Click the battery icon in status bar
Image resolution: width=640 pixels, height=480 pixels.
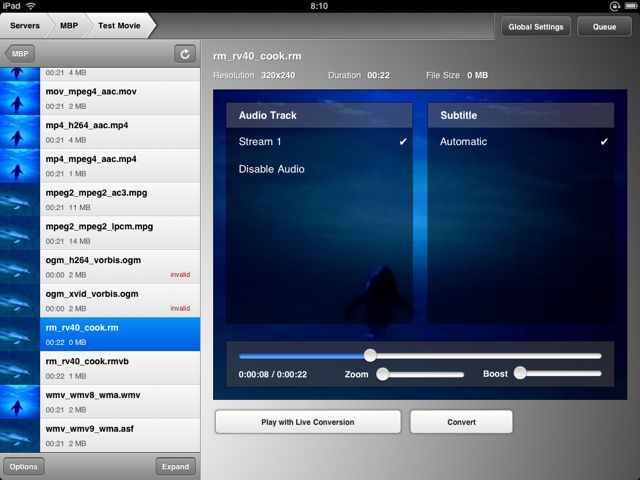(x=631, y=6)
